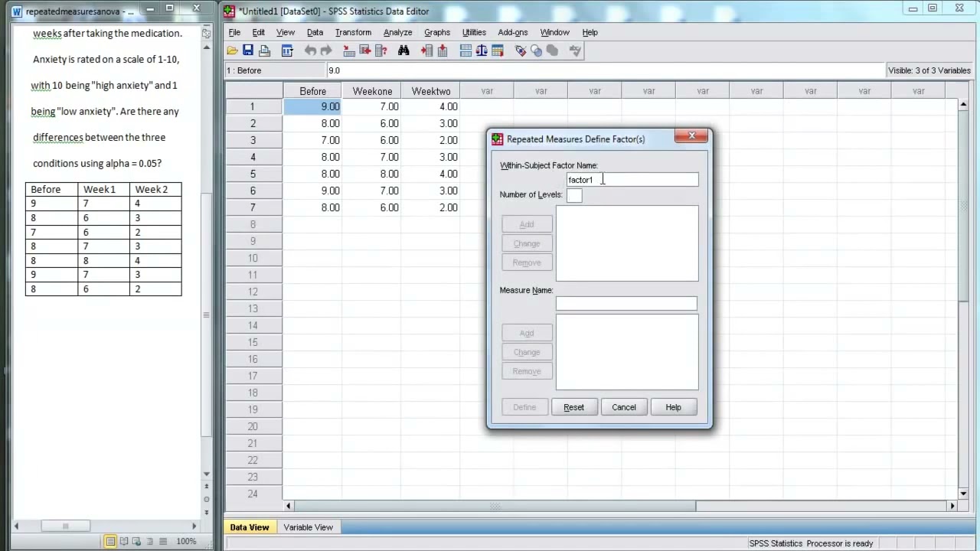980x551 pixels.
Task: Open the Window menu
Action: click(x=554, y=32)
